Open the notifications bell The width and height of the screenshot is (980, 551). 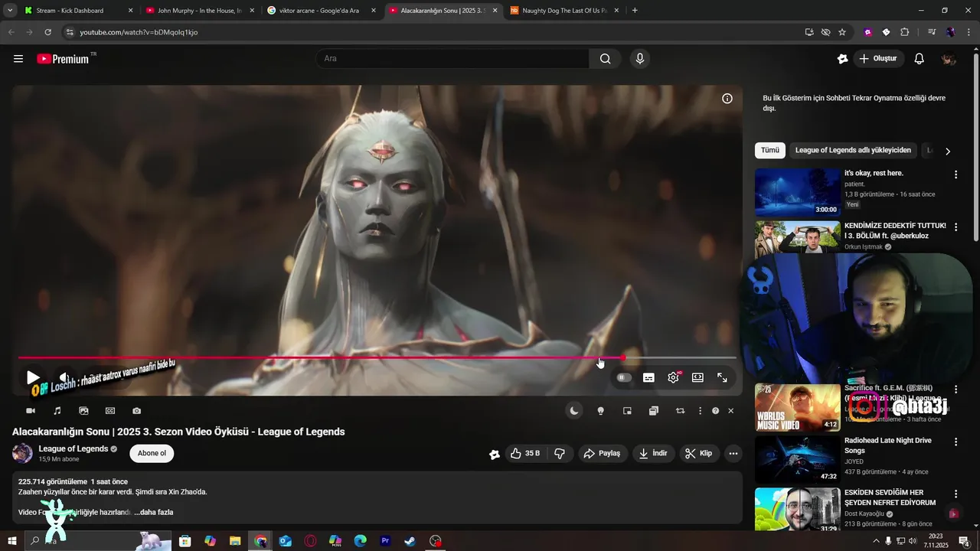click(x=920, y=59)
